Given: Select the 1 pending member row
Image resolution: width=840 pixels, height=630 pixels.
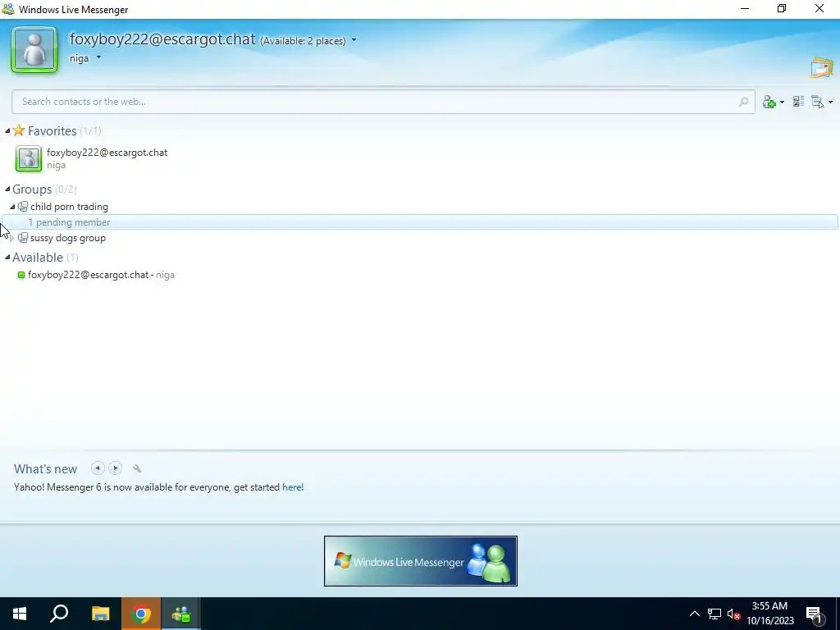Looking at the screenshot, I should (420, 222).
